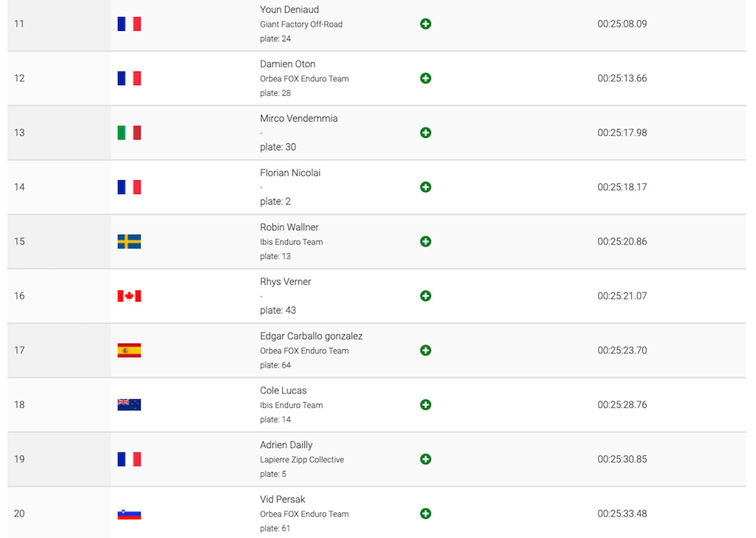Click the Swedish flag in row 15

tap(129, 241)
